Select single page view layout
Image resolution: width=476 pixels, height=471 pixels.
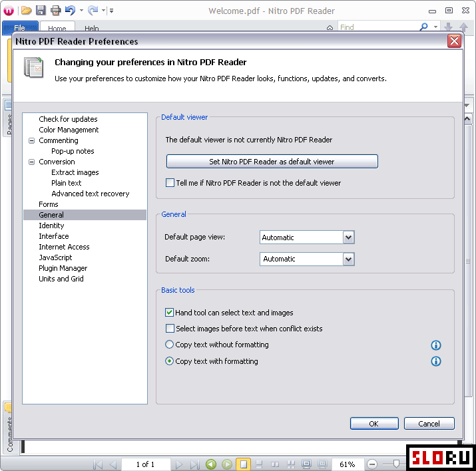pyautogui.click(x=243, y=464)
